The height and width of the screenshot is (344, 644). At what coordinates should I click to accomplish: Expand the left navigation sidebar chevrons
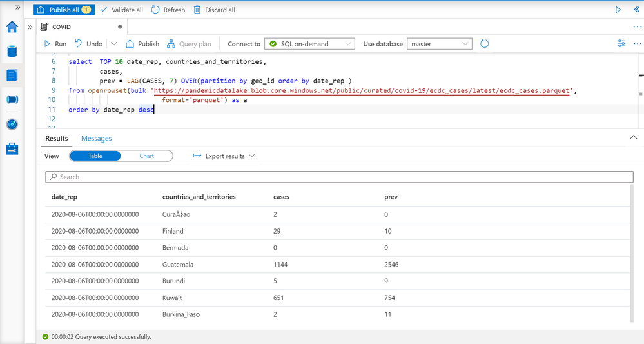[17, 7]
